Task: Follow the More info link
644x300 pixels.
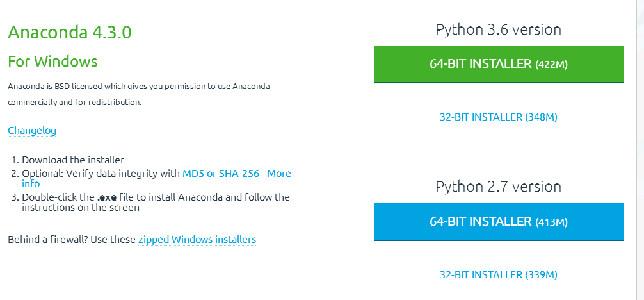Action: click(x=278, y=174)
